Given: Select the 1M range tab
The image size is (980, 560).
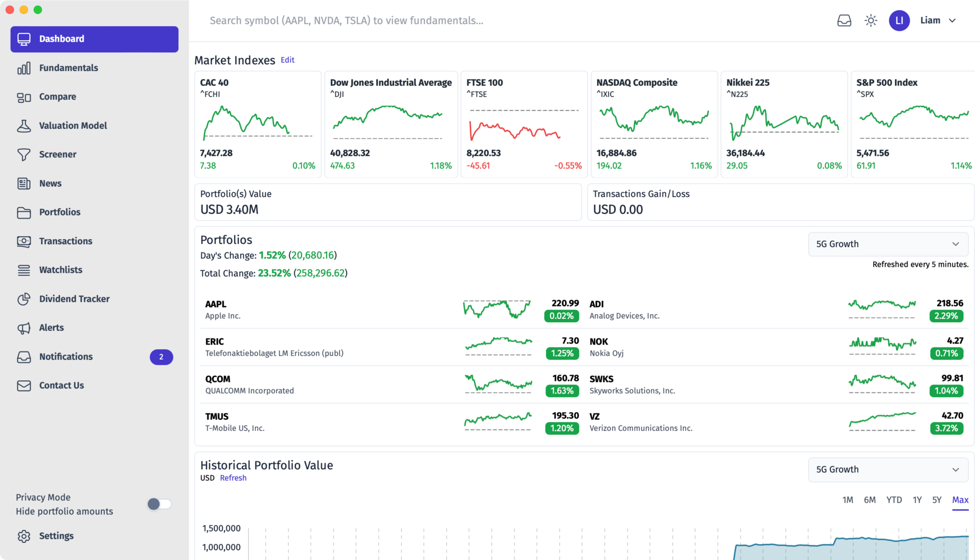Looking at the screenshot, I should click(847, 500).
